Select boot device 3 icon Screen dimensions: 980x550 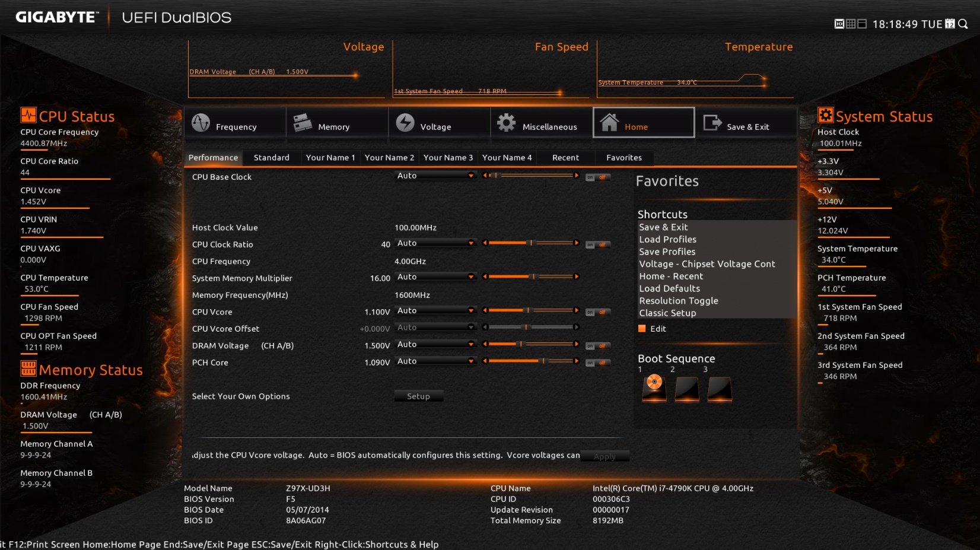click(720, 389)
